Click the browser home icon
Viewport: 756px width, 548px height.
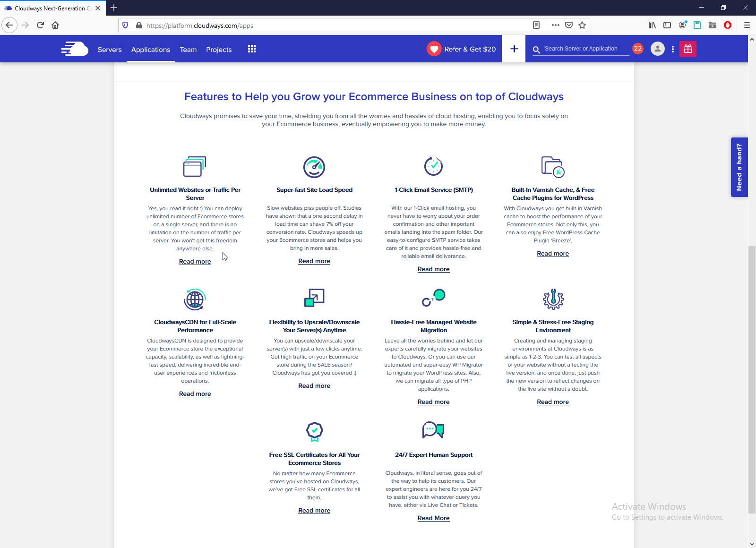pos(55,25)
